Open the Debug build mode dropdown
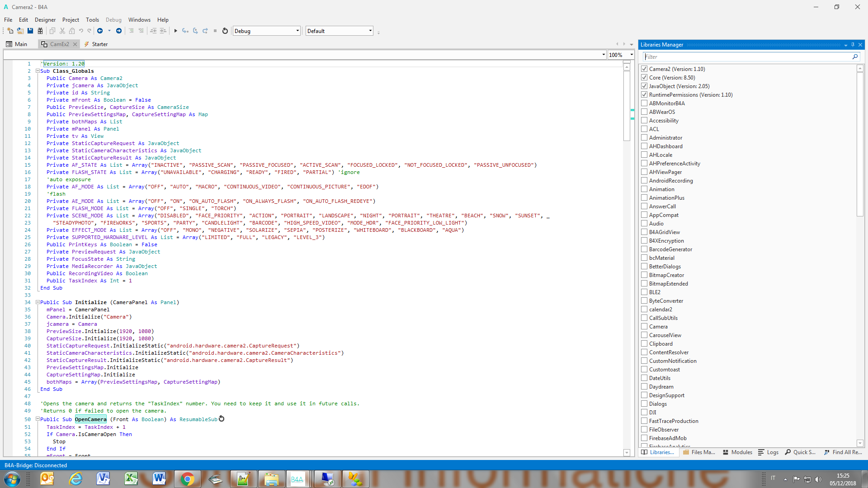The width and height of the screenshot is (868, 488). 297,31
